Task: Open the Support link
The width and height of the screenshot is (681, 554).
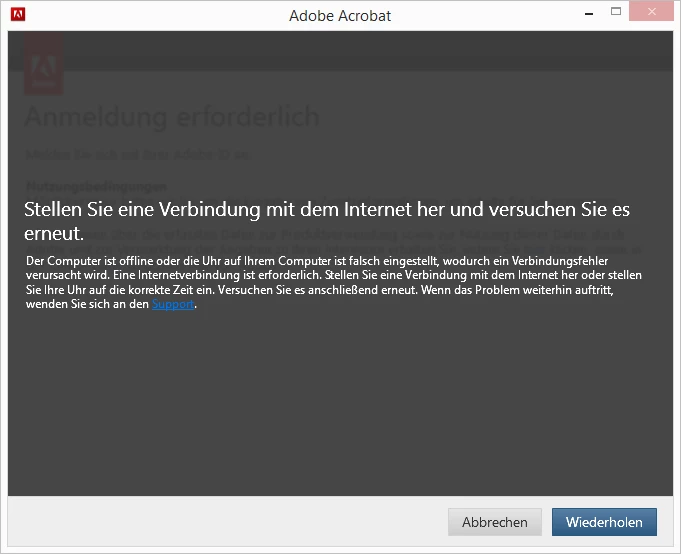Action: 173,304
